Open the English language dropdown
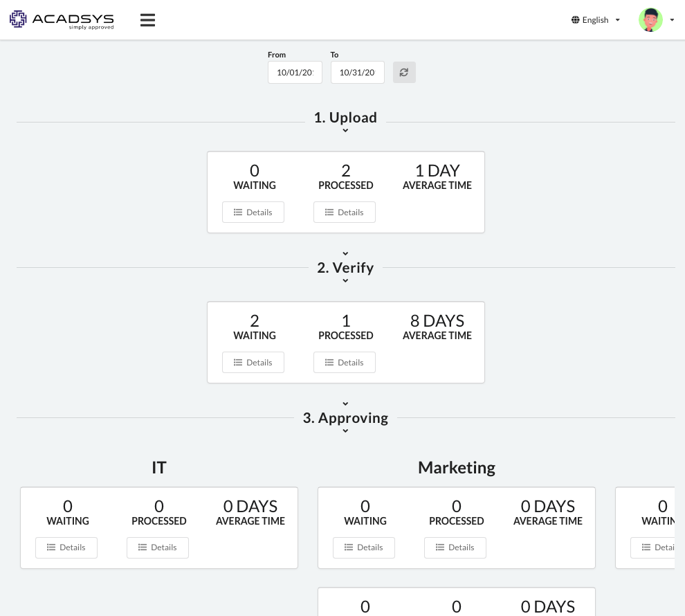Image resolution: width=685 pixels, height=616 pixels. point(596,19)
